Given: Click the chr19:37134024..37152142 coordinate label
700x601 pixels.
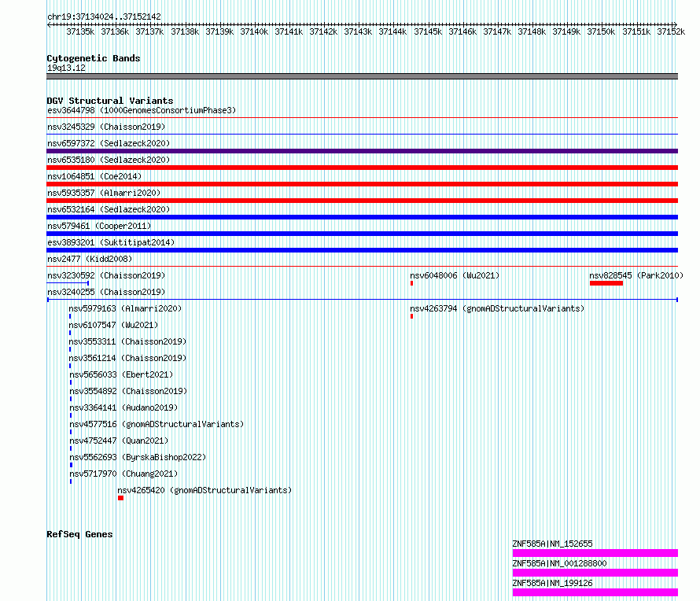Looking at the screenshot, I should tap(104, 17).
